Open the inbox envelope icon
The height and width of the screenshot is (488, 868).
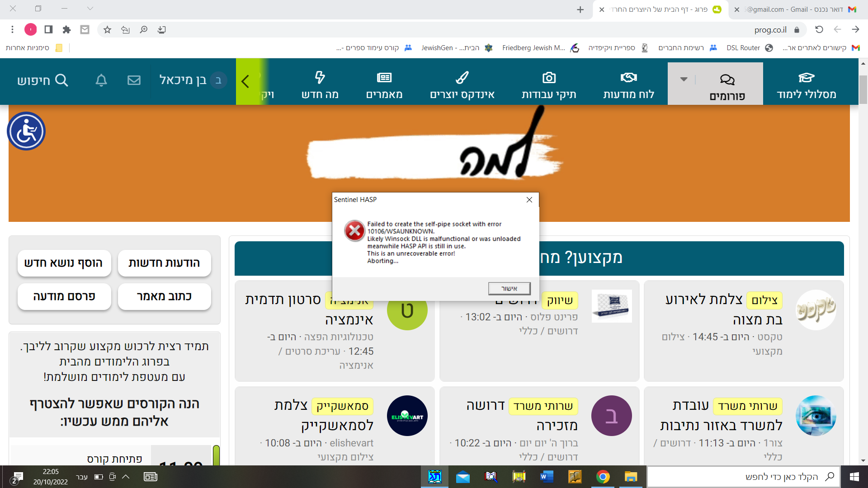pyautogui.click(x=134, y=80)
